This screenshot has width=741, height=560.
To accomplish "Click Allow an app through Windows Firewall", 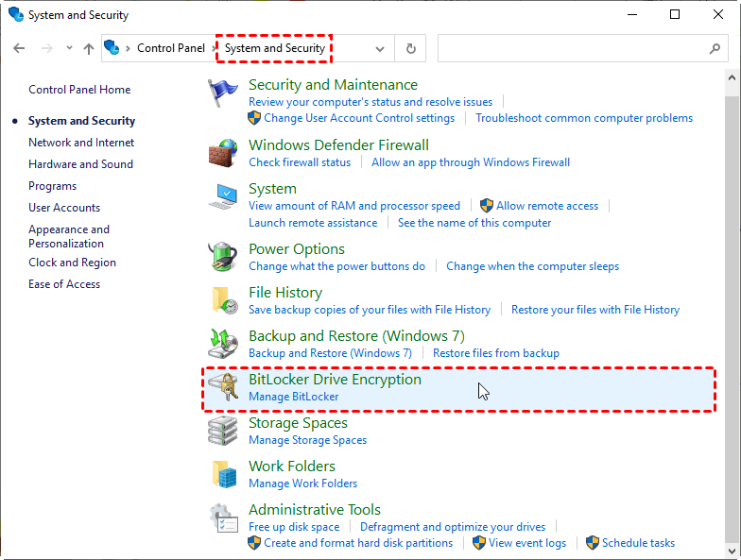I will click(x=471, y=162).
